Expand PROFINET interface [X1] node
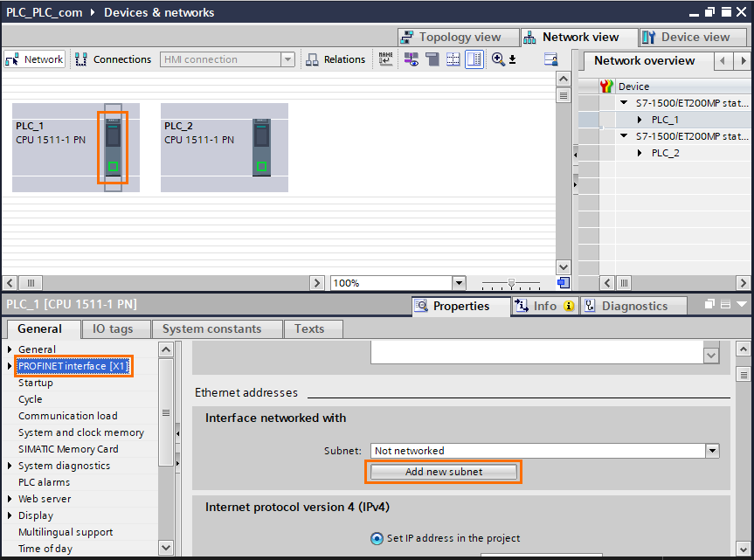 click(10, 366)
